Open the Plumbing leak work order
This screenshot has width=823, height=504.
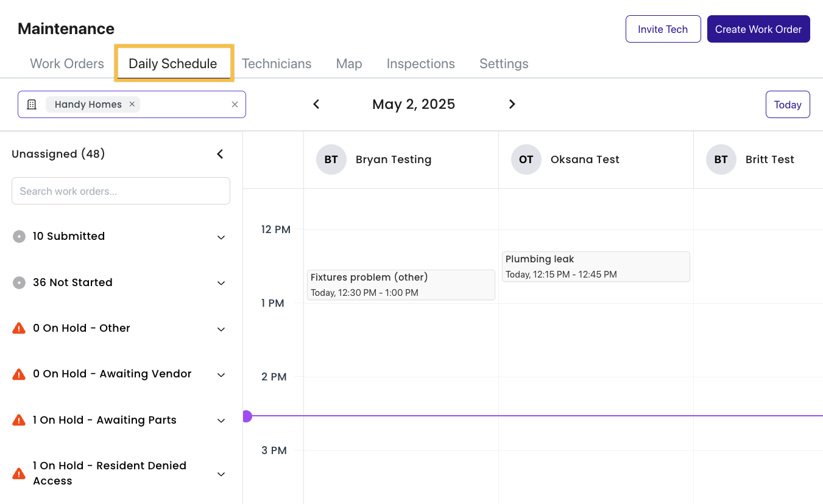pos(596,267)
